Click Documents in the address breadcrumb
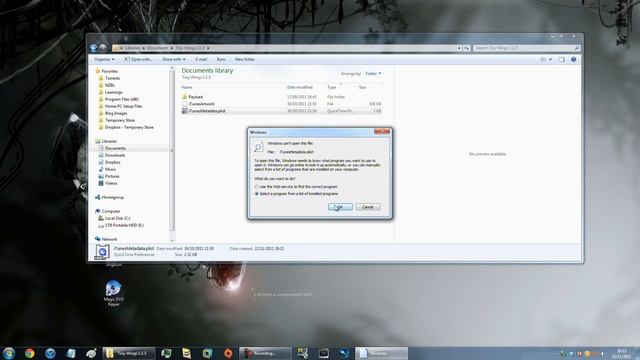 tap(158, 48)
